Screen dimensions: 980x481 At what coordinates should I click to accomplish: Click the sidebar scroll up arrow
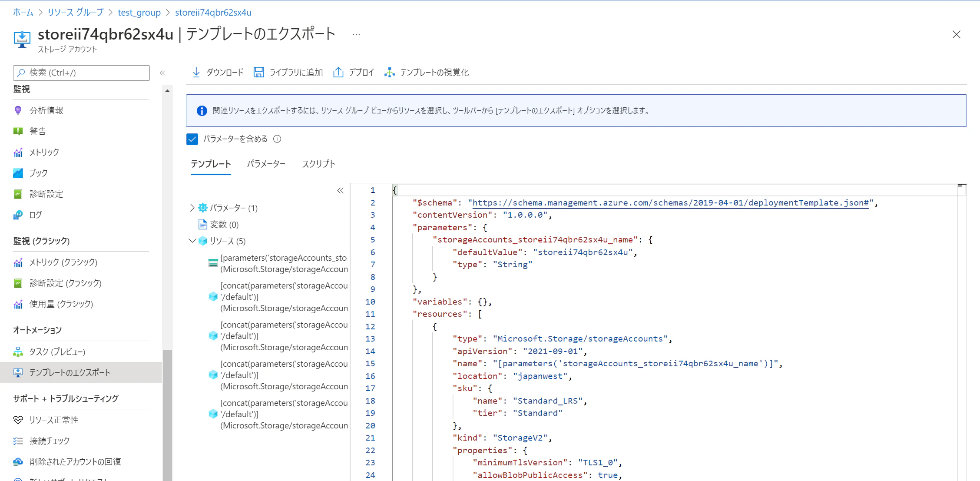[x=167, y=91]
